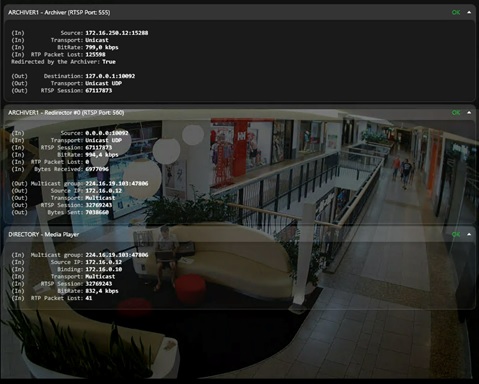Click the Redirector Bytes Sent value 7038660

(x=97, y=212)
